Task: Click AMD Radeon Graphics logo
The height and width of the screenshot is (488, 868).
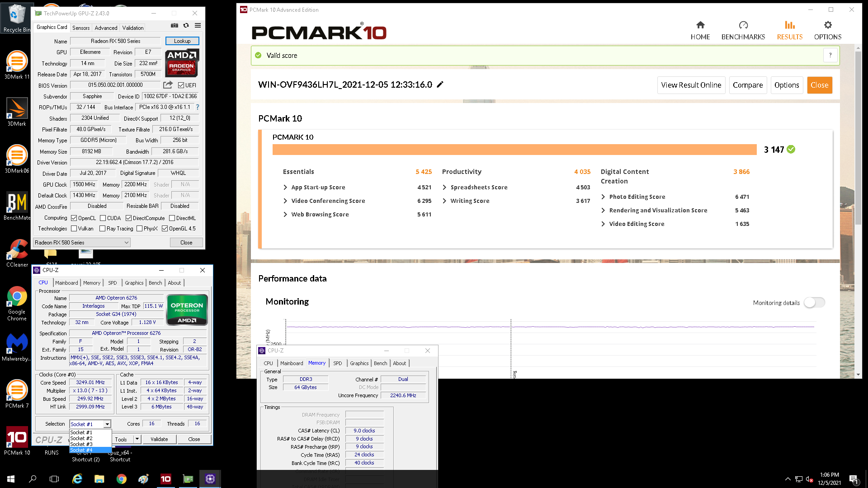Action: (x=182, y=63)
